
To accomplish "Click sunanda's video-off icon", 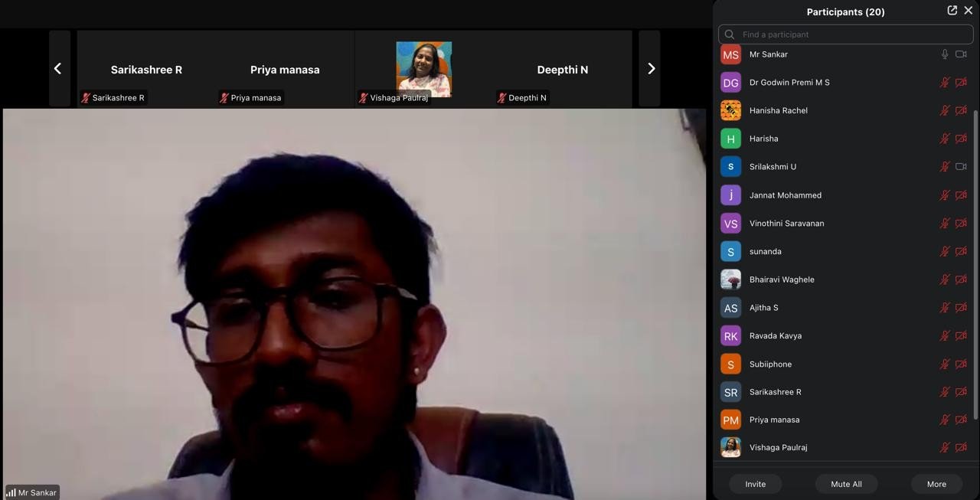I will pyautogui.click(x=961, y=251).
